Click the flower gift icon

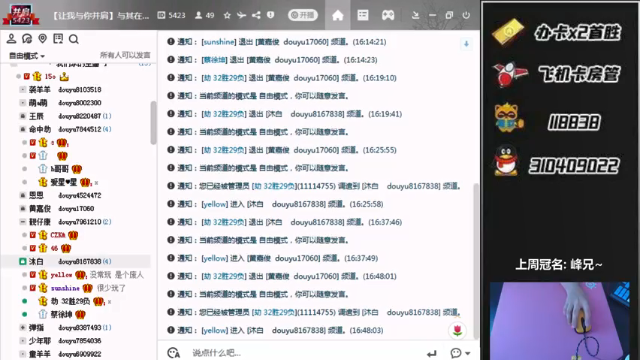(458, 330)
